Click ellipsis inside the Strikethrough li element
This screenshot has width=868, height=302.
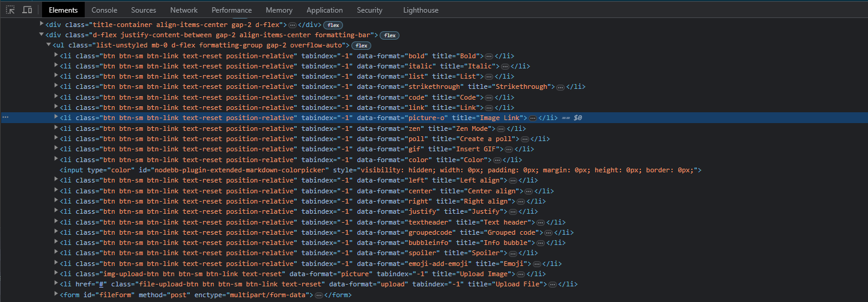pos(560,87)
